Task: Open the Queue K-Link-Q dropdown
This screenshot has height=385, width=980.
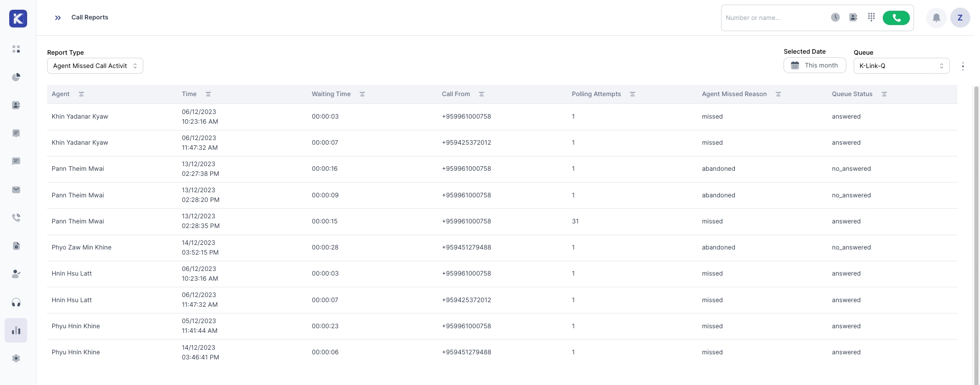Action: point(901,66)
